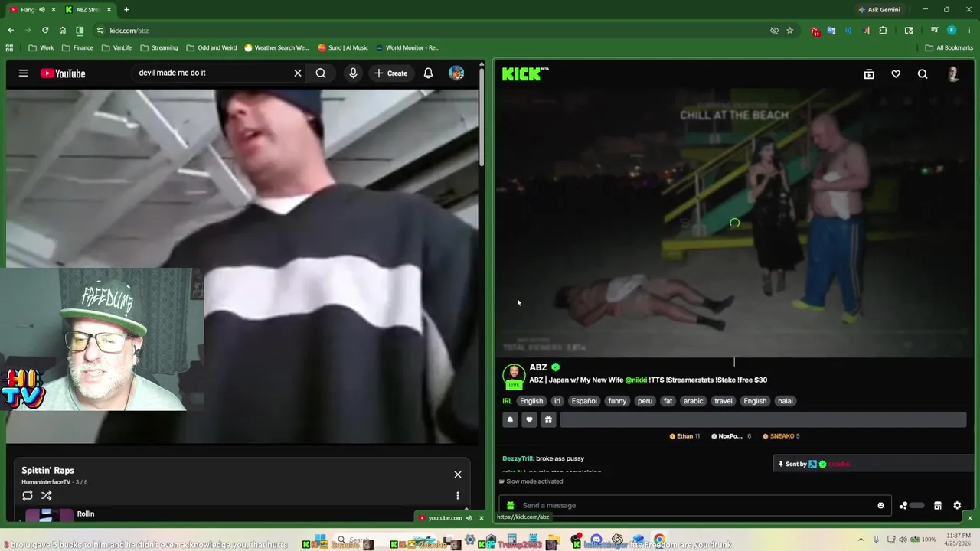
Task: Open Kick browse/clips icon in header
Action: [869, 74]
